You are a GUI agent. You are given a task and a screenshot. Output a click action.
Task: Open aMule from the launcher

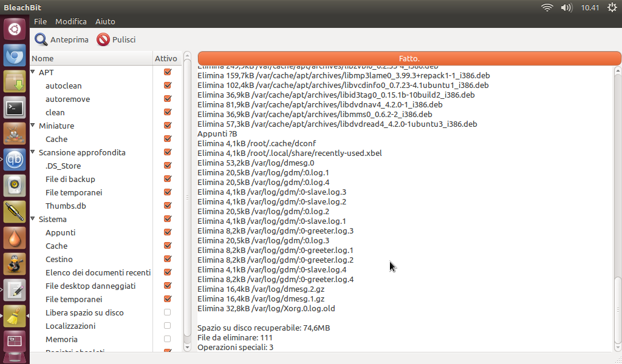[x=15, y=133]
